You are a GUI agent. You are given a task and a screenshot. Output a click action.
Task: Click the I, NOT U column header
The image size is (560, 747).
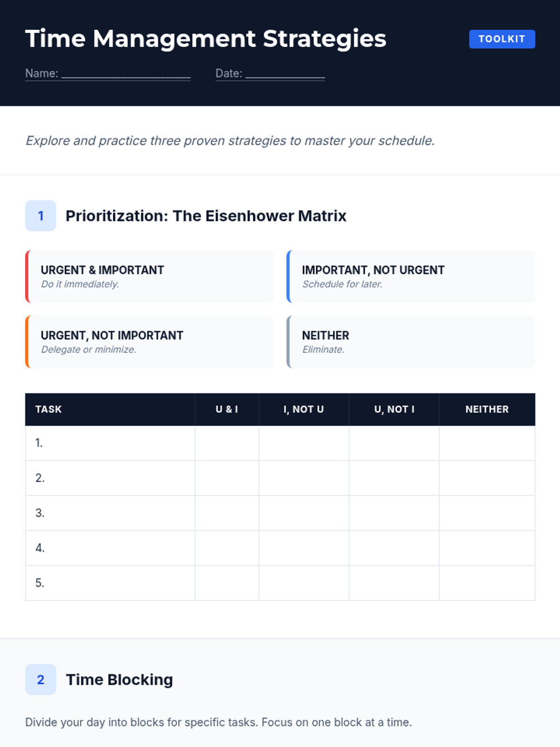pyautogui.click(x=304, y=409)
